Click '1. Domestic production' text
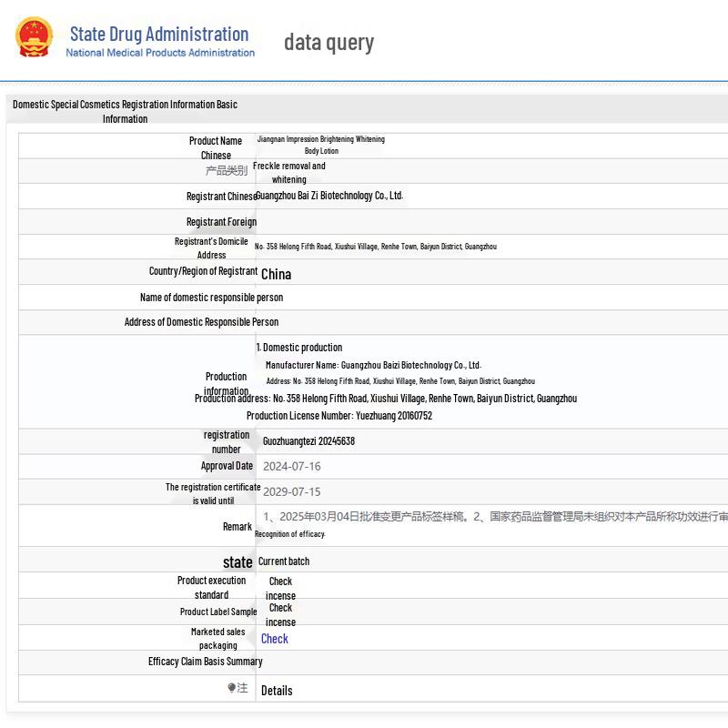Screen dimensions: 728x728 pos(299,348)
